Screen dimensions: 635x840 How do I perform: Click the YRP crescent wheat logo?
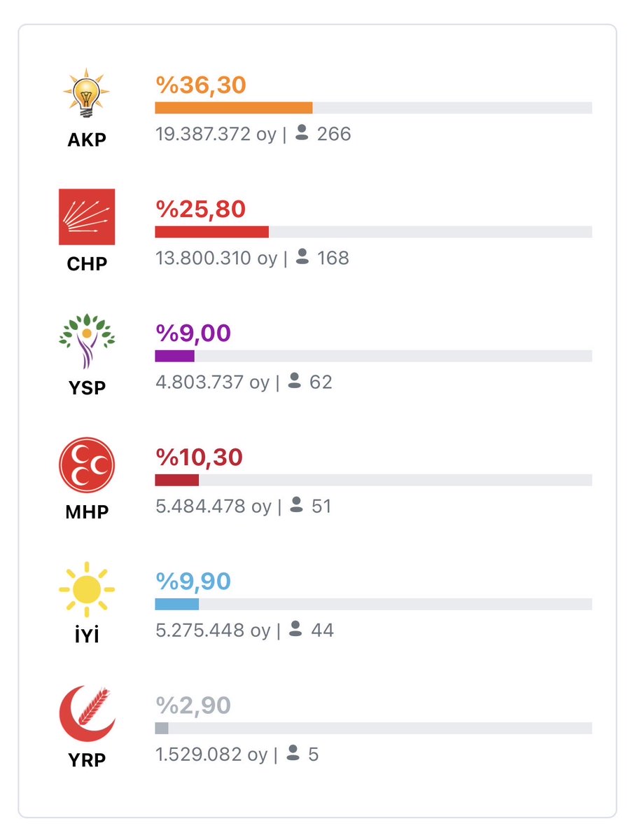click(x=87, y=713)
